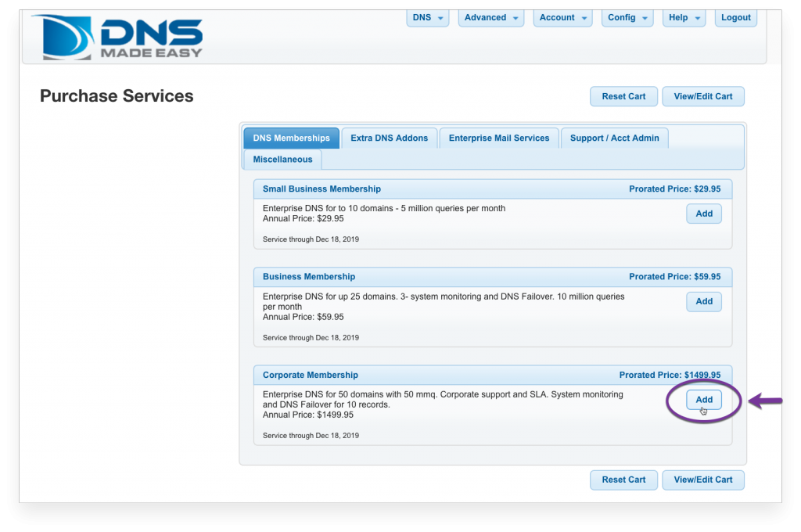Click Small Business 'Service through Dec 18, 2019'
The width and height of the screenshot is (801, 532).
click(x=311, y=239)
